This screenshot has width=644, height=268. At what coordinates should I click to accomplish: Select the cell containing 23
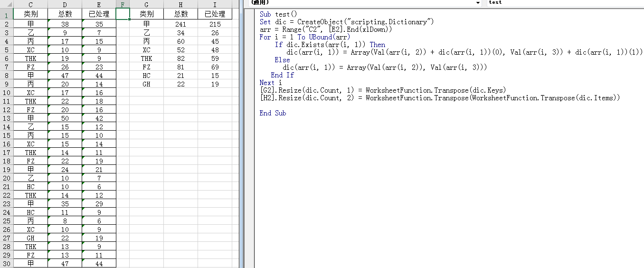coord(99,67)
